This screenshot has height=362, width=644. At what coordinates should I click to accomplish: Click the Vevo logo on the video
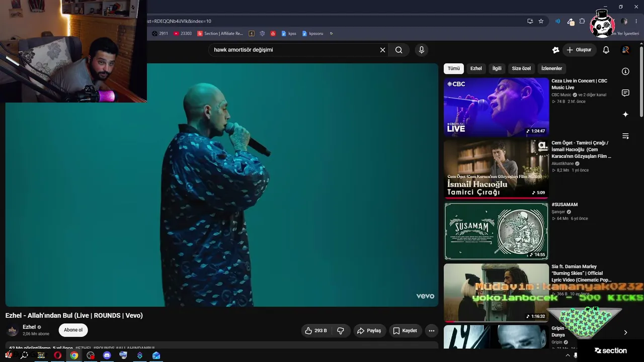coord(425,296)
